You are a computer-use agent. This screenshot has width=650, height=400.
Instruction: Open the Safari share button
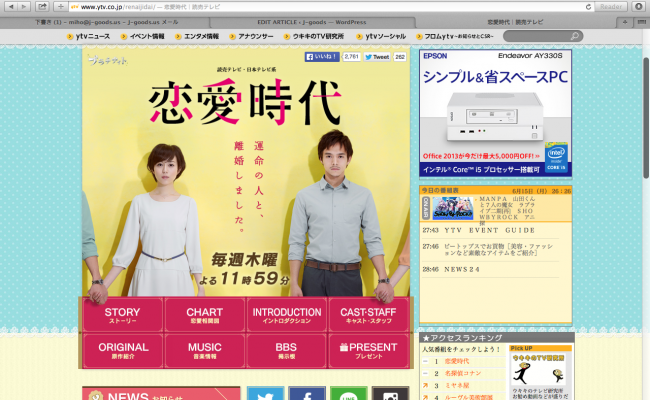tap(42, 6)
